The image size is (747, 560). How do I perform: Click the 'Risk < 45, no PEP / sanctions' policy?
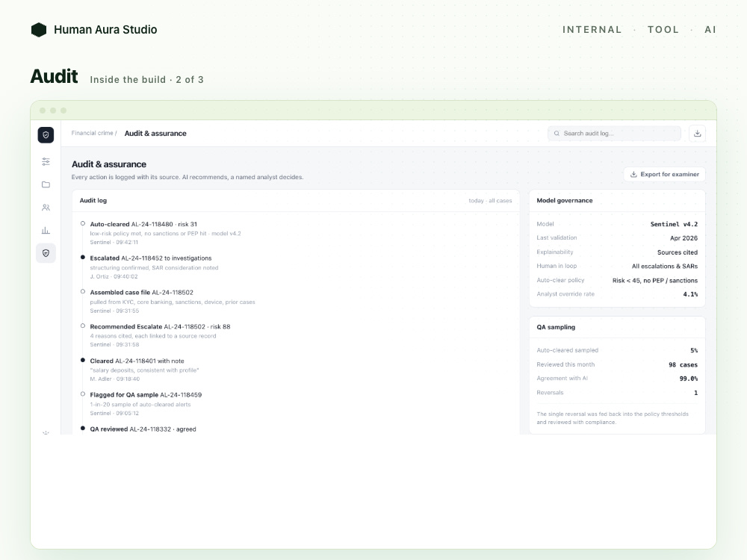point(655,281)
